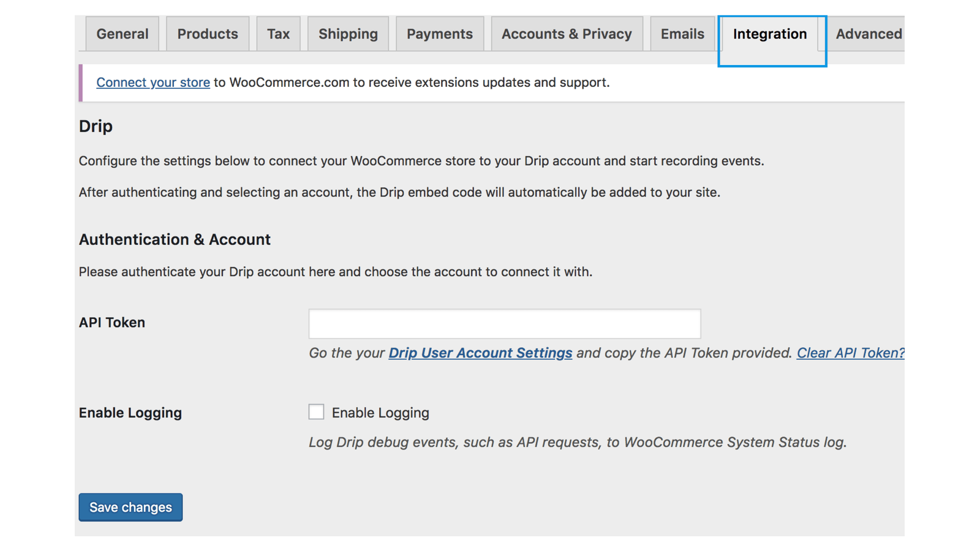The width and height of the screenshot is (980, 551).
Task: Open Drip User Account Settings link
Action: 480,353
